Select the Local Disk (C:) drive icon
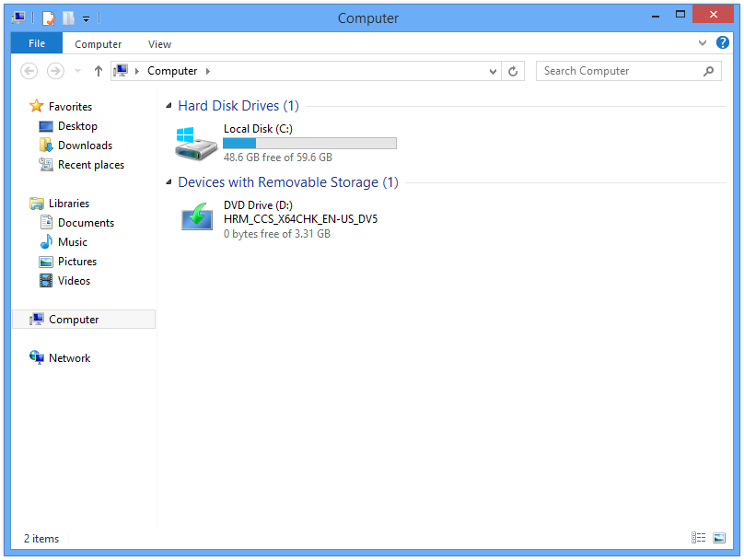The image size is (744, 560). (196, 144)
